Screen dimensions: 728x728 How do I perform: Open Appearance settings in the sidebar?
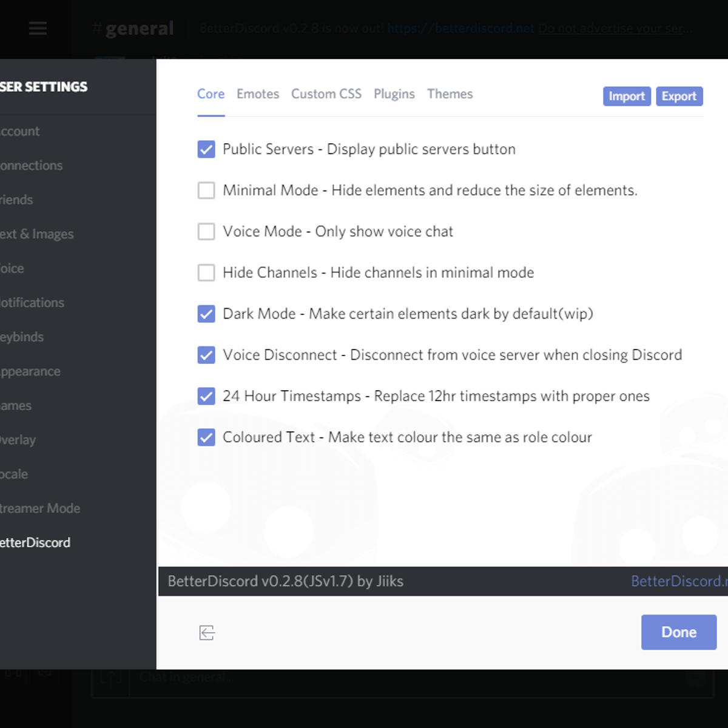click(30, 371)
